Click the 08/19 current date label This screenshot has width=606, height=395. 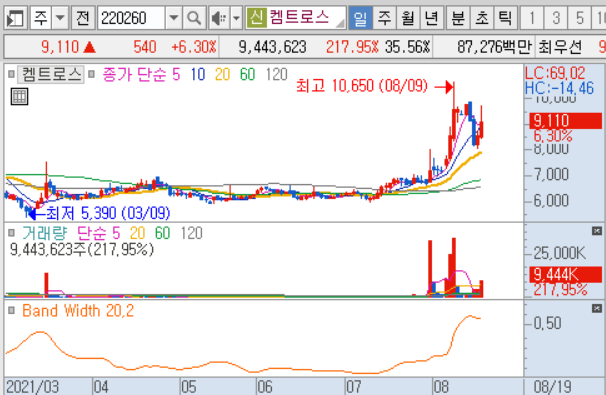pos(553,387)
